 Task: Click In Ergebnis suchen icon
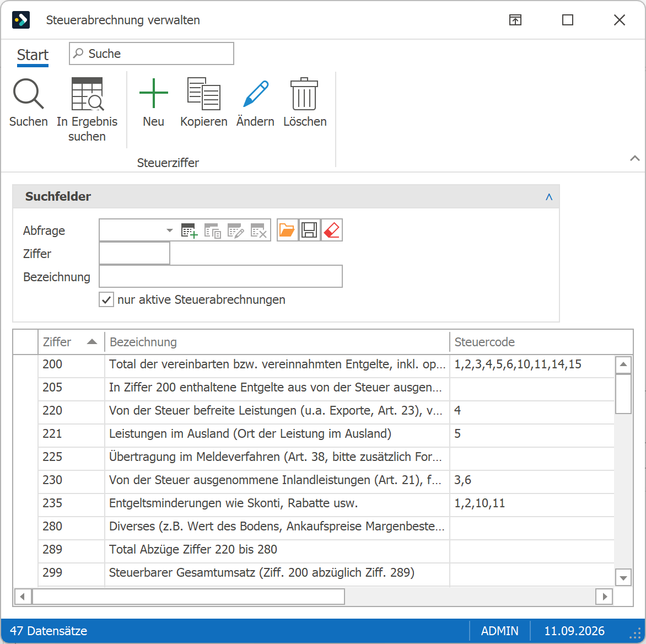[87, 94]
